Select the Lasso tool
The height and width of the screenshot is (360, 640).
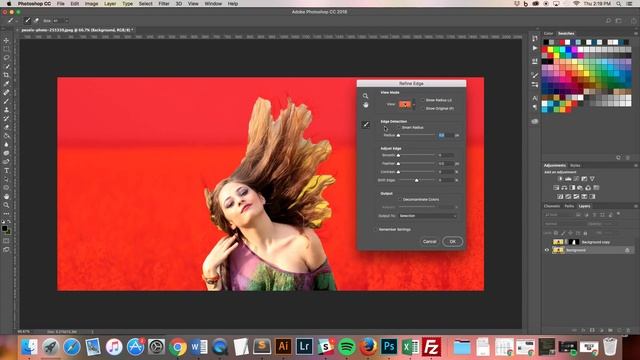6,58
